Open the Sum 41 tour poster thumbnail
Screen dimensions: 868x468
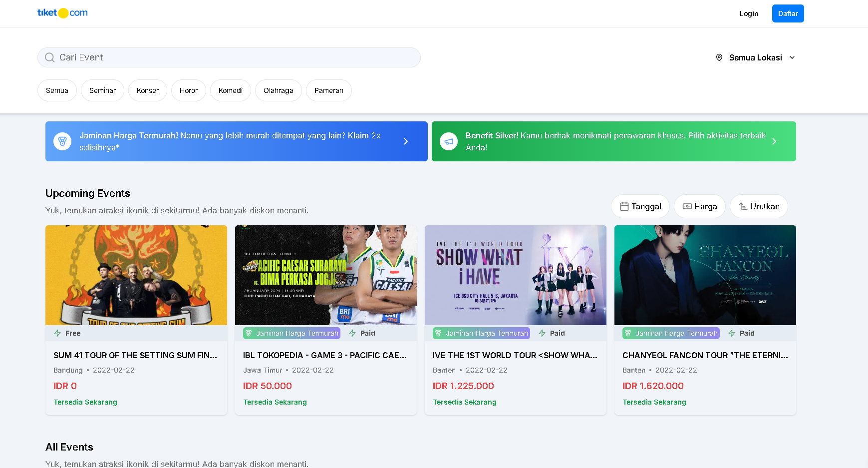[136, 275]
